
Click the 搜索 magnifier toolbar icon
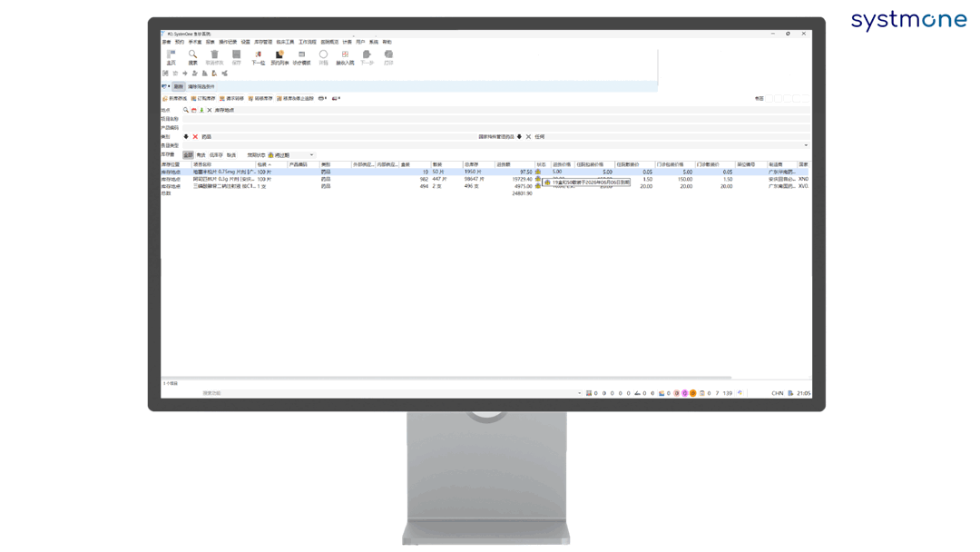(192, 56)
